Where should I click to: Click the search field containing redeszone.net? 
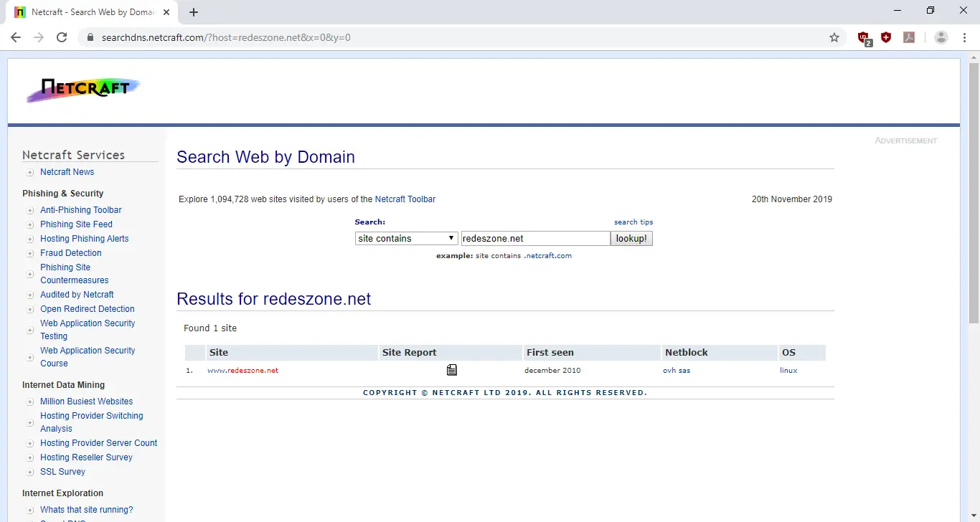tap(535, 238)
